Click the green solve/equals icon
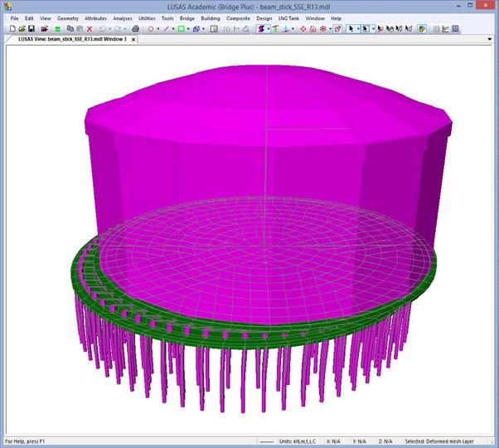This screenshot has width=499, height=448. coord(57,29)
